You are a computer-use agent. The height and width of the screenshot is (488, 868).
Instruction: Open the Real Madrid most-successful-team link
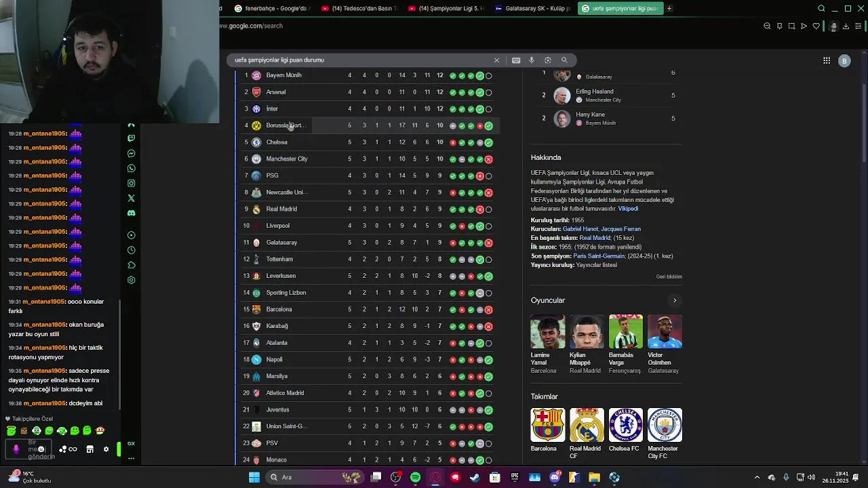click(x=595, y=238)
